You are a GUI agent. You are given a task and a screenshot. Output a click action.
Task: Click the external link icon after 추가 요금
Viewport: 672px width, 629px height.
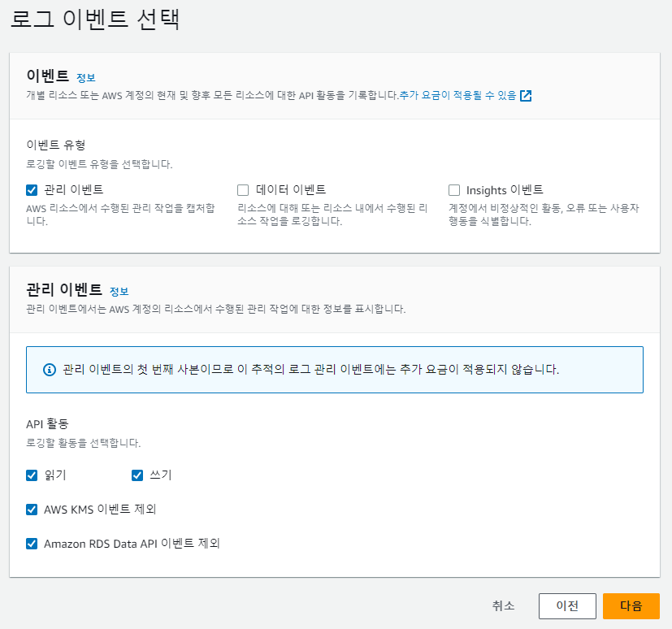pyautogui.click(x=526, y=96)
